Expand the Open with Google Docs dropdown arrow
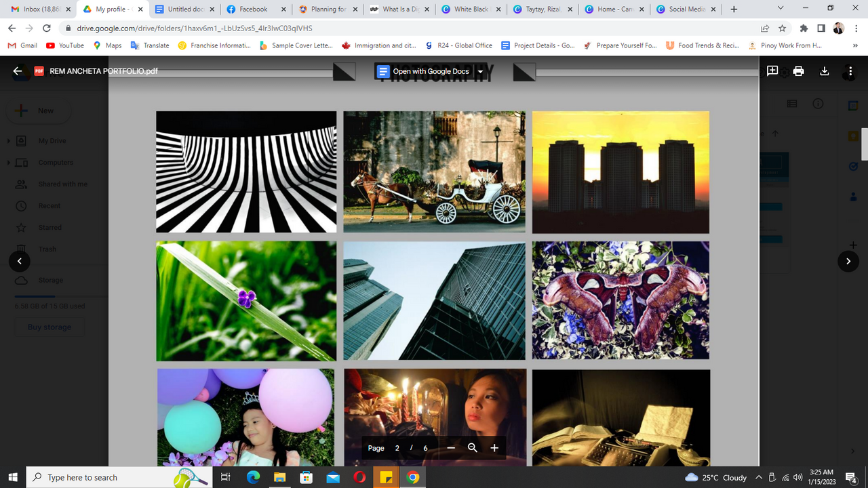Screen dimensions: 868x488 (x=480, y=71)
